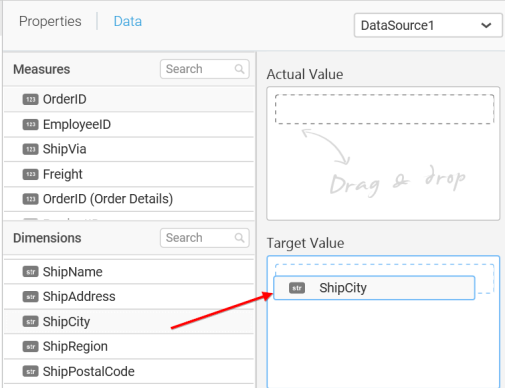
Task: Select the ShipVia measure
Action: point(129,149)
